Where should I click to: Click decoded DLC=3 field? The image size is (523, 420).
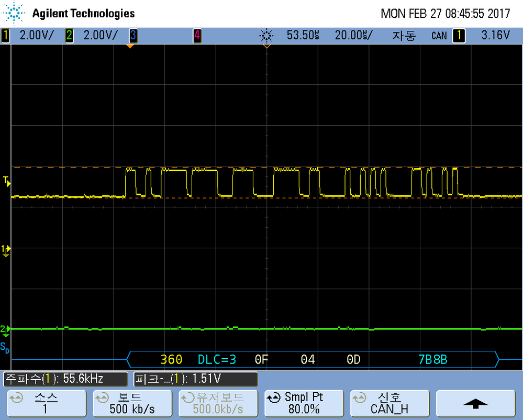tap(217, 360)
